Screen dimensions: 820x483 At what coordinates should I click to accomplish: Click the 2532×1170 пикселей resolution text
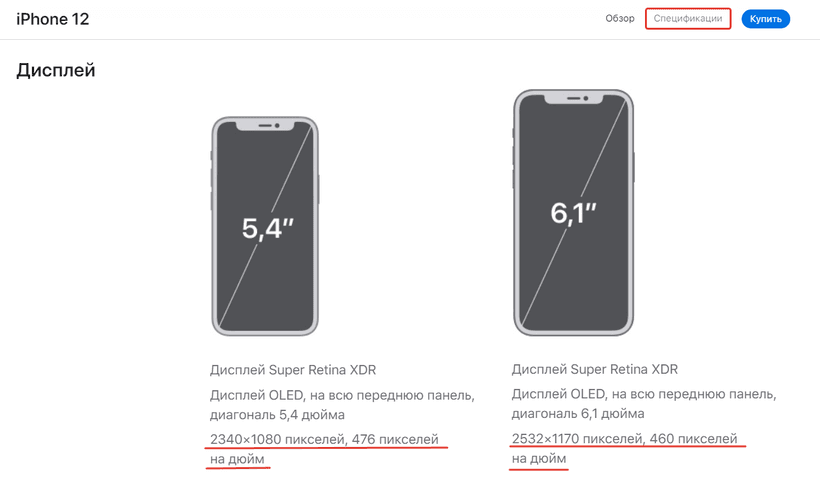[578, 439]
